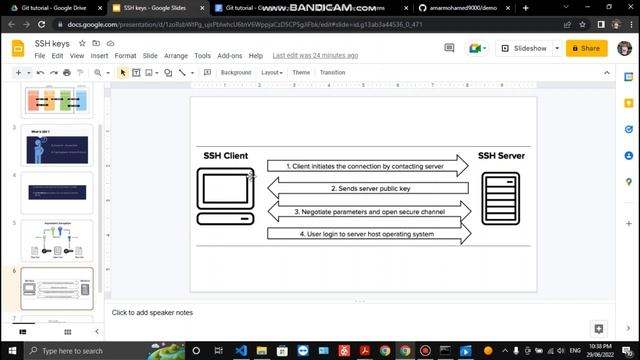This screenshot has height=360, width=640.
Task: Click the speaker notes field
Action: coord(359,313)
